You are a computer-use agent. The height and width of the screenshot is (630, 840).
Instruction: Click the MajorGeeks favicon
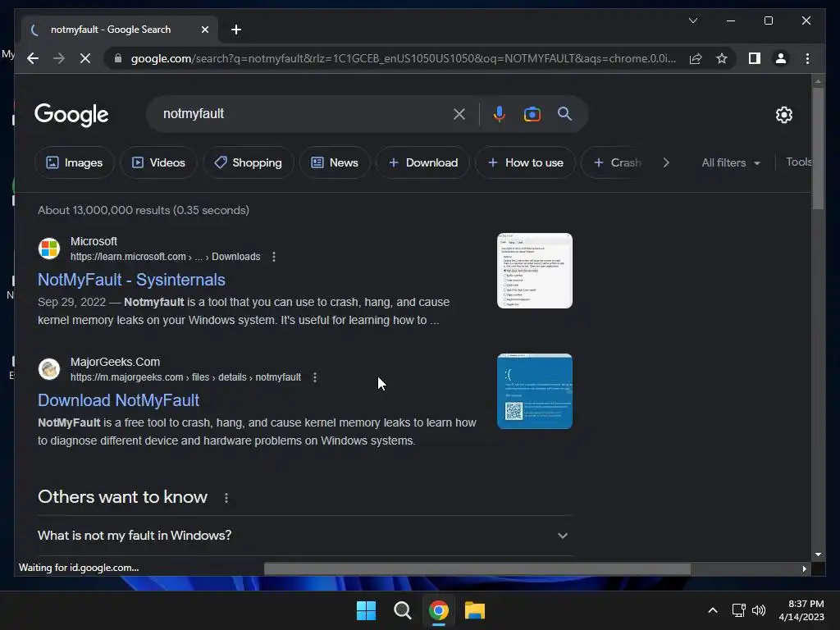49,369
